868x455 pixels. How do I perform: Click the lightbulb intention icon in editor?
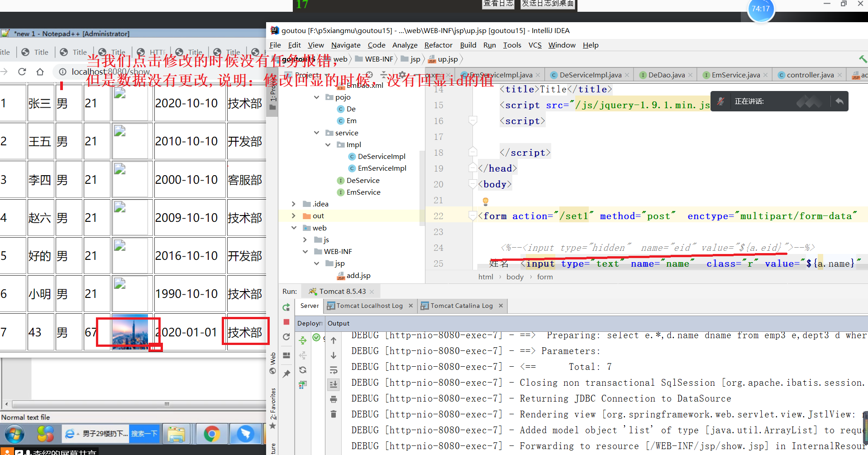pyautogui.click(x=486, y=201)
